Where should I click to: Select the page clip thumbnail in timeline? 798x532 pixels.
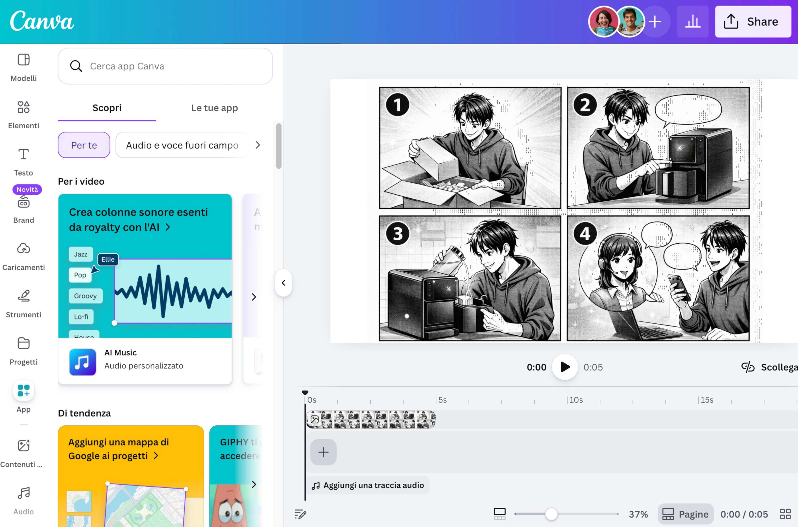point(371,419)
